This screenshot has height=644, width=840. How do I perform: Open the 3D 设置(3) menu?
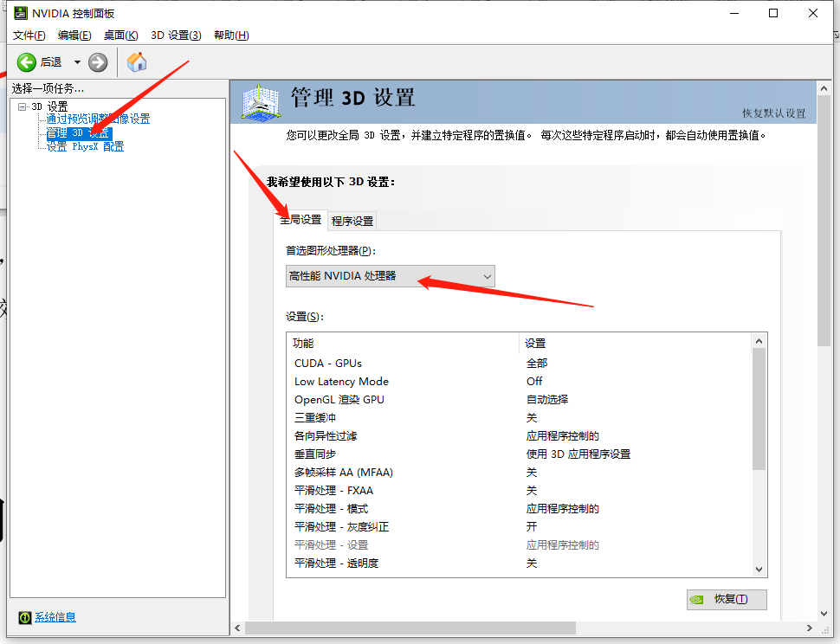[176, 35]
